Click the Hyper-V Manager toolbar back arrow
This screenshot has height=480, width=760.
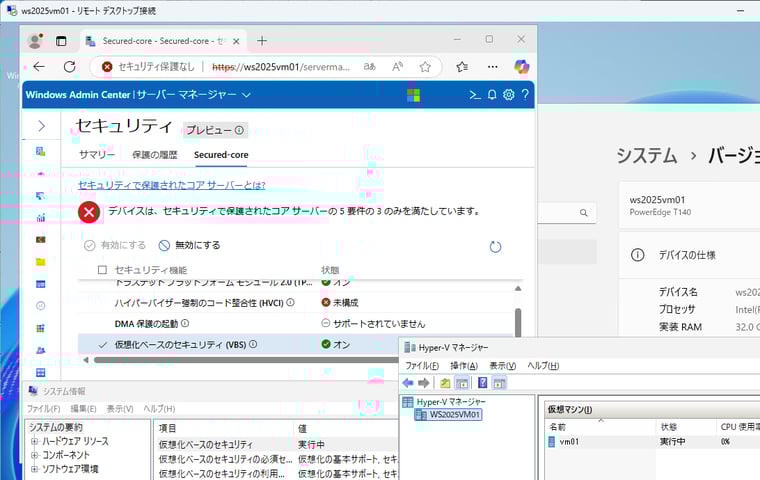coord(408,383)
